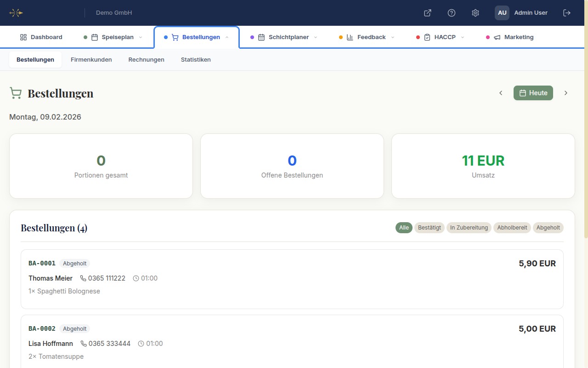Viewport: 588px width, 368px height.
Task: Go to previous day with left arrow
Action: (x=501, y=93)
